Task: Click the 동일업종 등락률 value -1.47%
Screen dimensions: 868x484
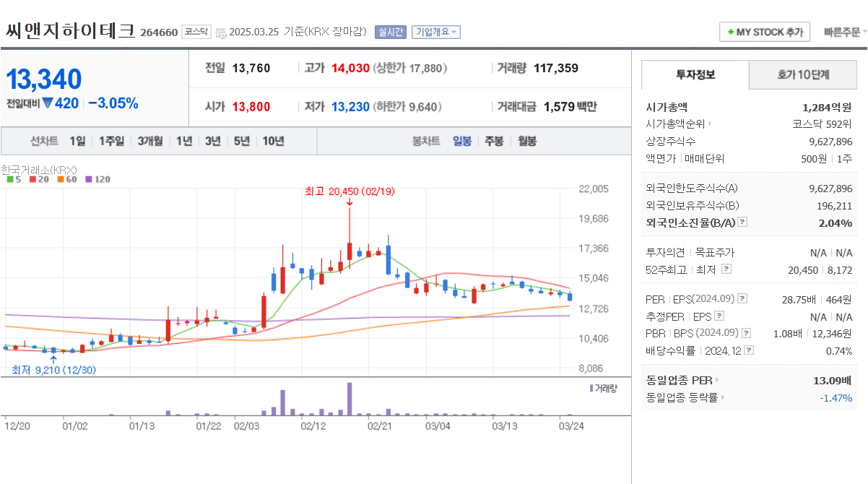Action: point(836,397)
